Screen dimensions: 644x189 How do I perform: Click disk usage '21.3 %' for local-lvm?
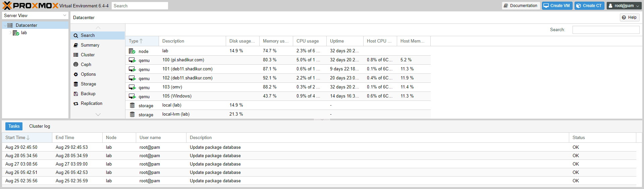236,114
